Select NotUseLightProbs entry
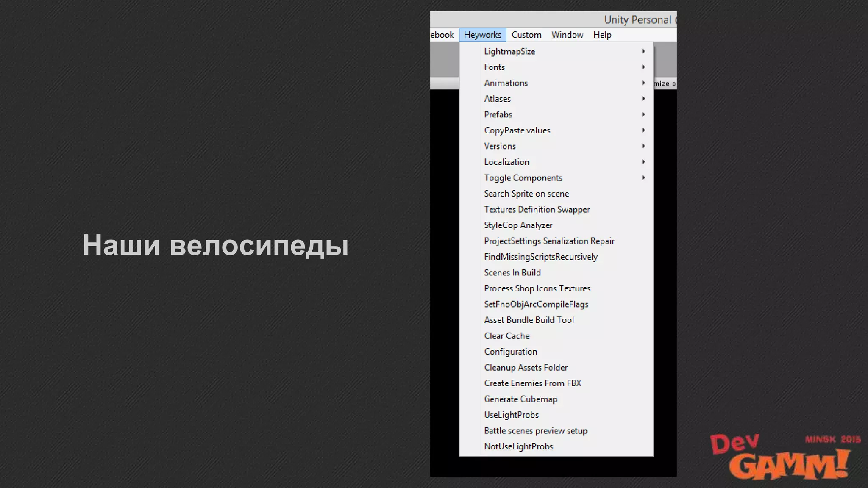Screen dimensions: 868x488 click(x=556, y=446)
